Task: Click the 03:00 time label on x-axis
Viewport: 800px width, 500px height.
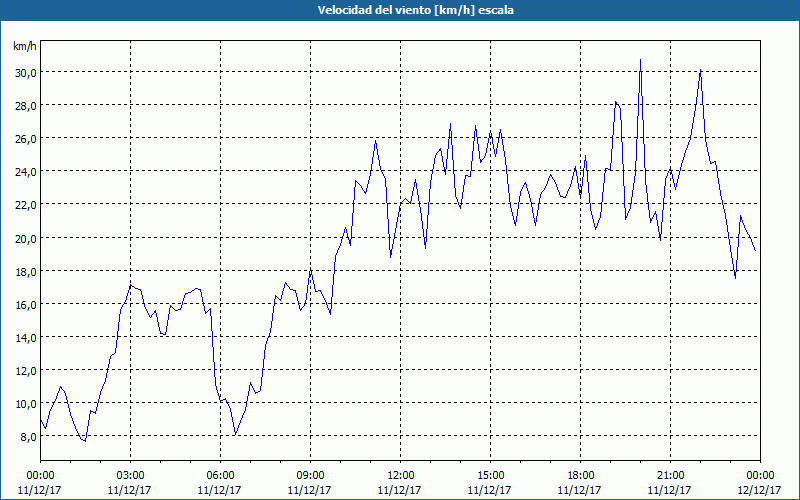Action: click(131, 476)
